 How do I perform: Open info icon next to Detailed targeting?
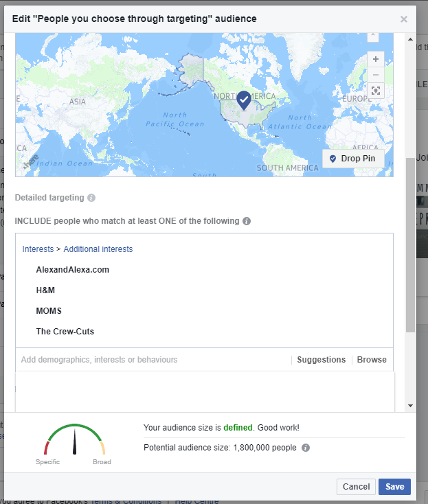point(91,198)
